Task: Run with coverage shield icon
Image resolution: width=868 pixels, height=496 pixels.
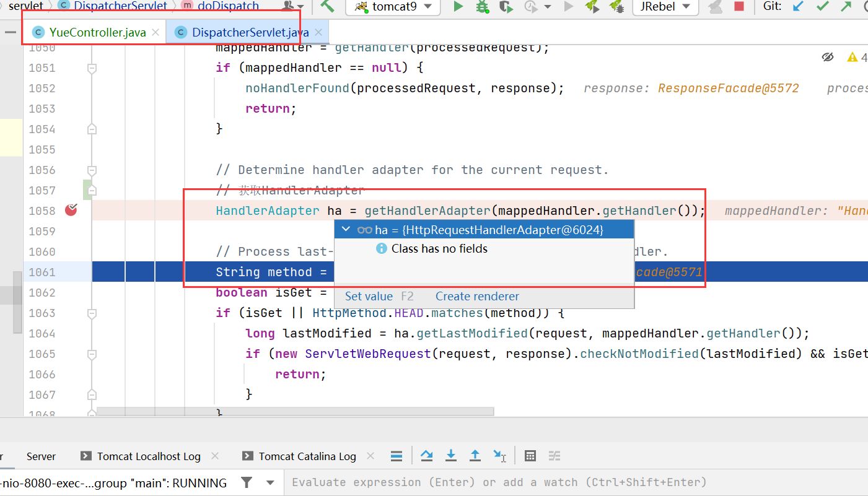Action: [506, 6]
